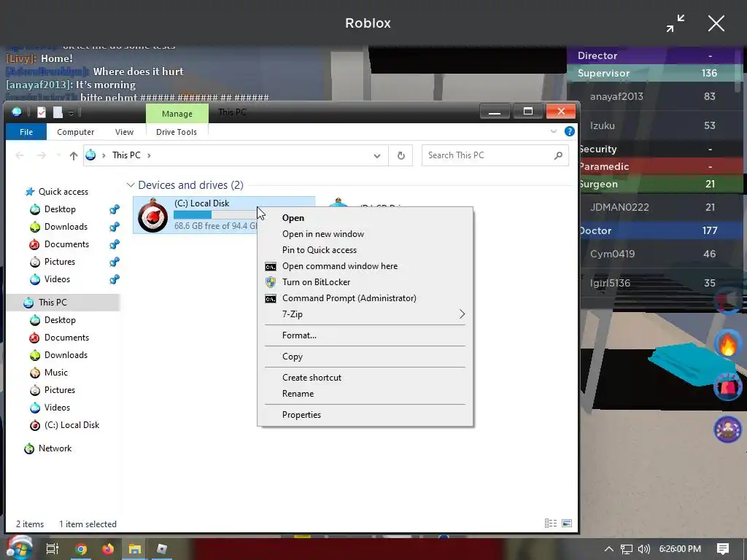Expand the 7-Zip submenu arrow
This screenshot has width=747, height=560.
462,314
